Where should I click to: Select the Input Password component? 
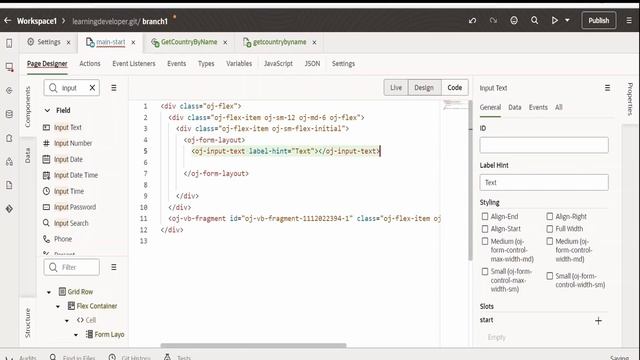point(70,207)
